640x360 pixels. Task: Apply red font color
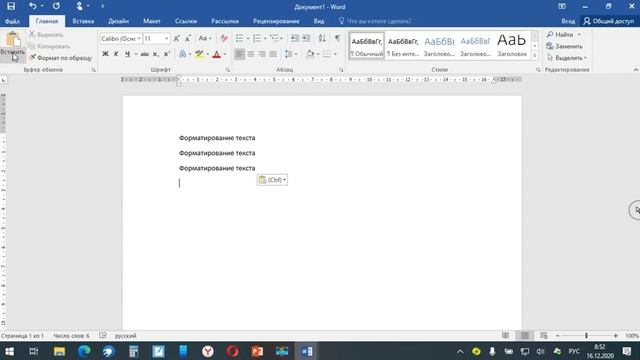[216, 54]
